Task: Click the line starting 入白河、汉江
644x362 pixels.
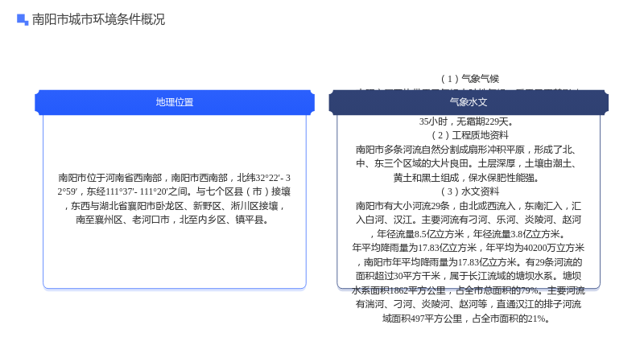Action: (x=469, y=220)
